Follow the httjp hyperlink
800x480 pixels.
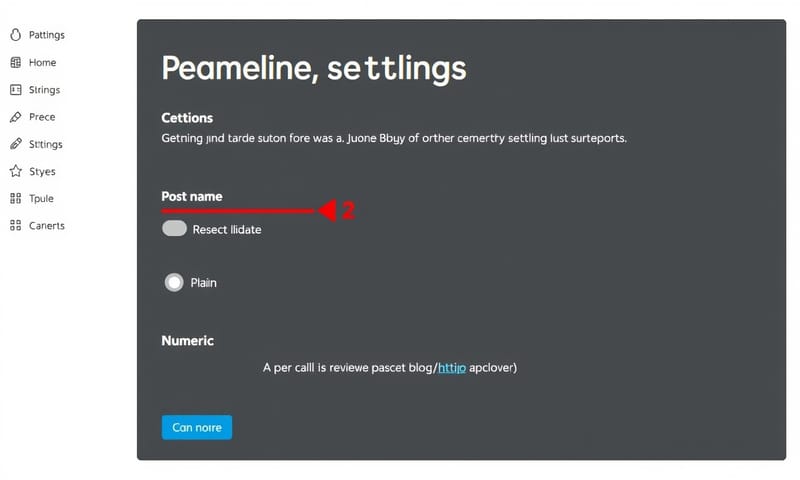452,368
